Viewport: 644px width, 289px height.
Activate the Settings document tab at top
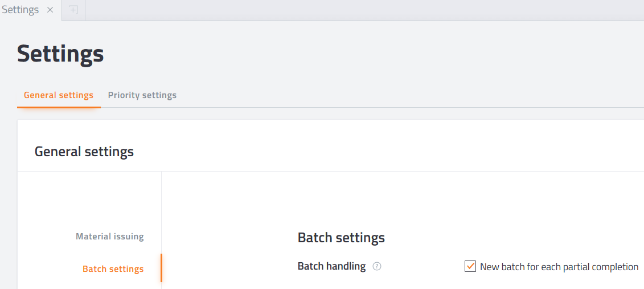(x=20, y=10)
